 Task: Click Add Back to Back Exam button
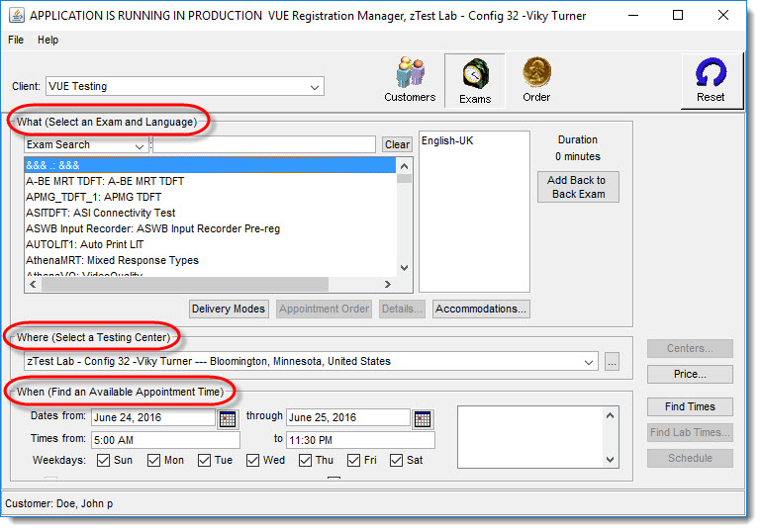(578, 187)
